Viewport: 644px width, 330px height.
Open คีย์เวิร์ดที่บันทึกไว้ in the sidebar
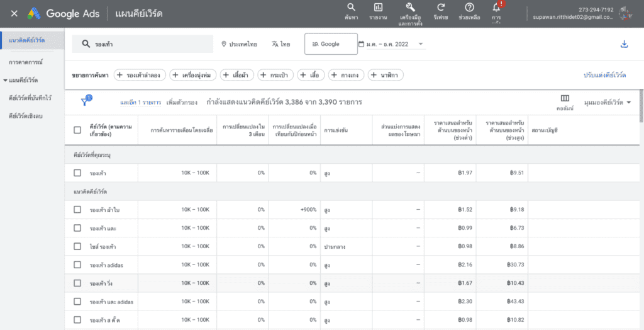30,98
